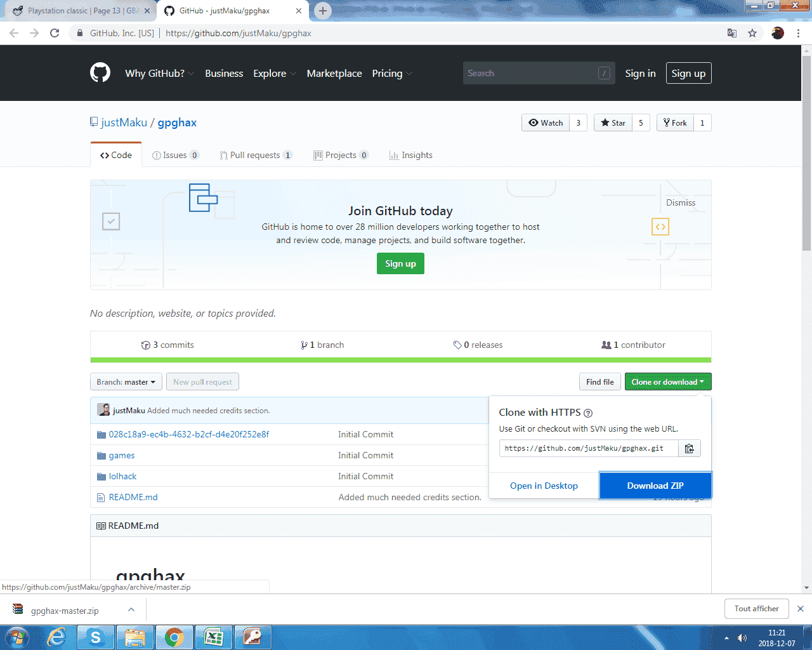
Task: Expand the Explore dropdown
Action: click(275, 74)
